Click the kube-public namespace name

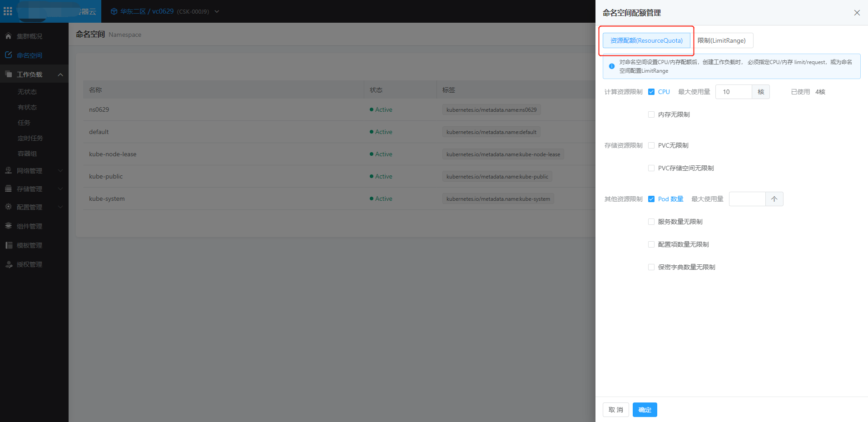106,176
